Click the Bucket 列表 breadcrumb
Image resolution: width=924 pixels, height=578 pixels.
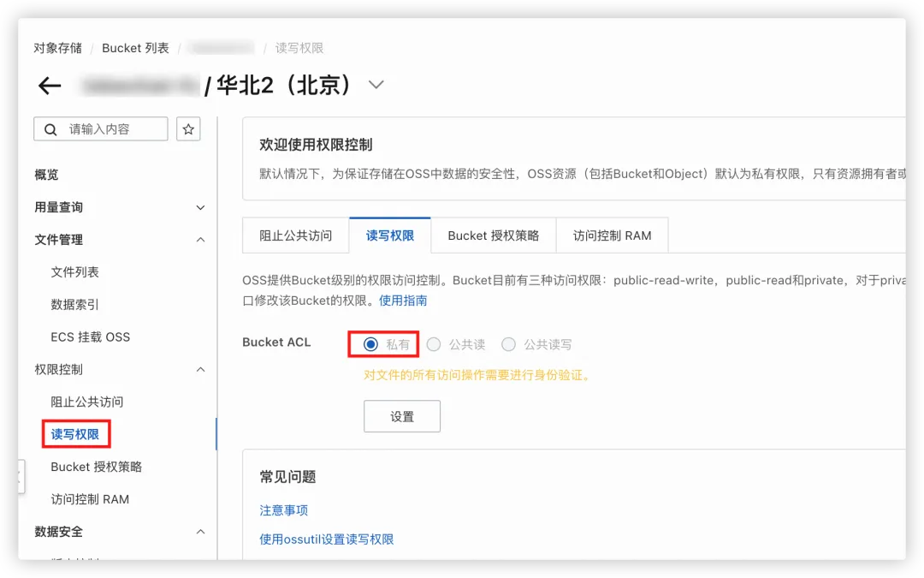point(135,48)
